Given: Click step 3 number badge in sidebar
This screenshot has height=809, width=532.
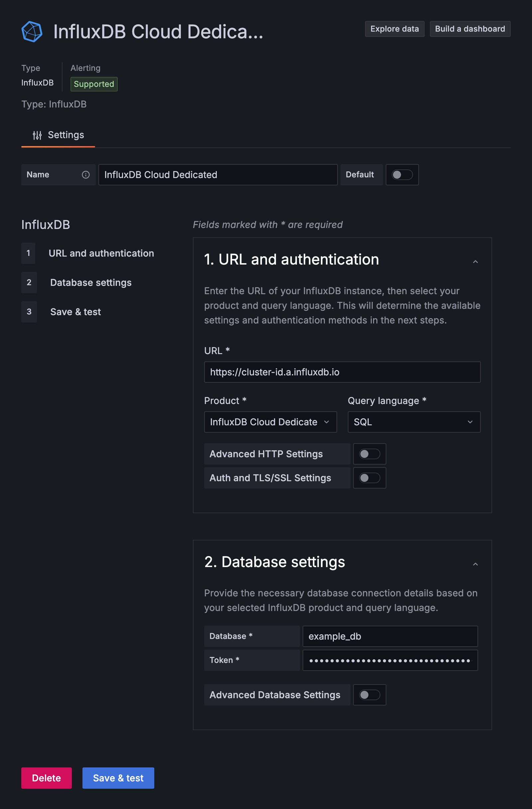Looking at the screenshot, I should pyautogui.click(x=29, y=312).
